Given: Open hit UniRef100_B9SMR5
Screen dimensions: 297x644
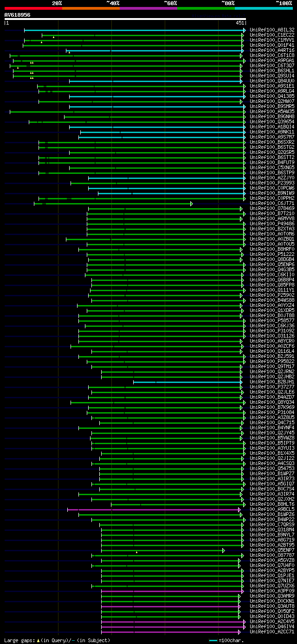Looking at the screenshot, I should coord(272,107).
